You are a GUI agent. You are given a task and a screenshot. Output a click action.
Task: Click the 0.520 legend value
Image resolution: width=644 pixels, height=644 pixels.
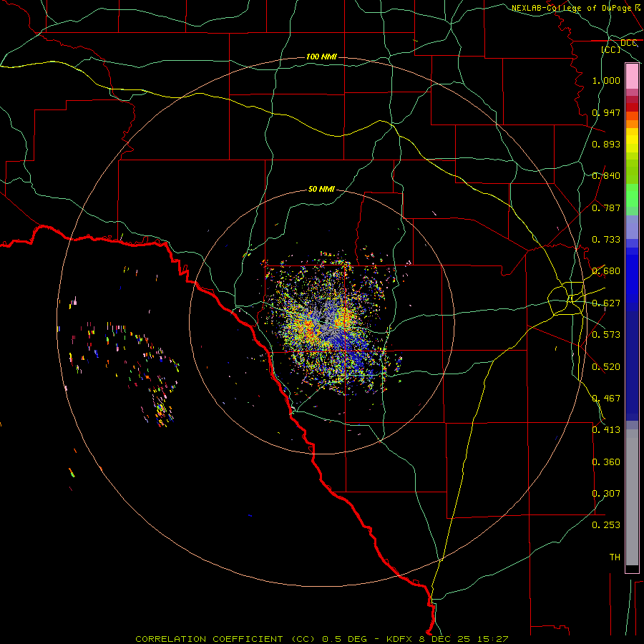pyautogui.click(x=606, y=367)
